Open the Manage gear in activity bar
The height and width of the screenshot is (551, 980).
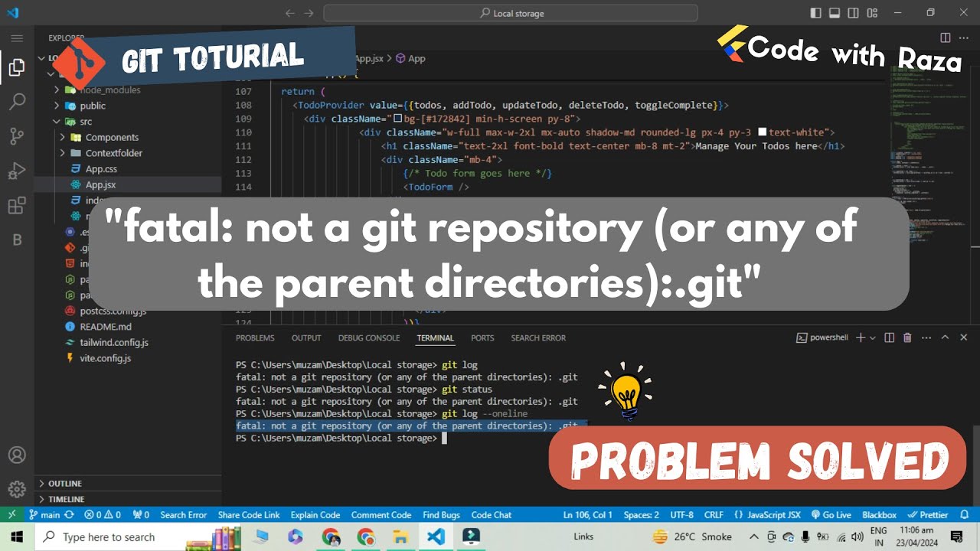17,490
